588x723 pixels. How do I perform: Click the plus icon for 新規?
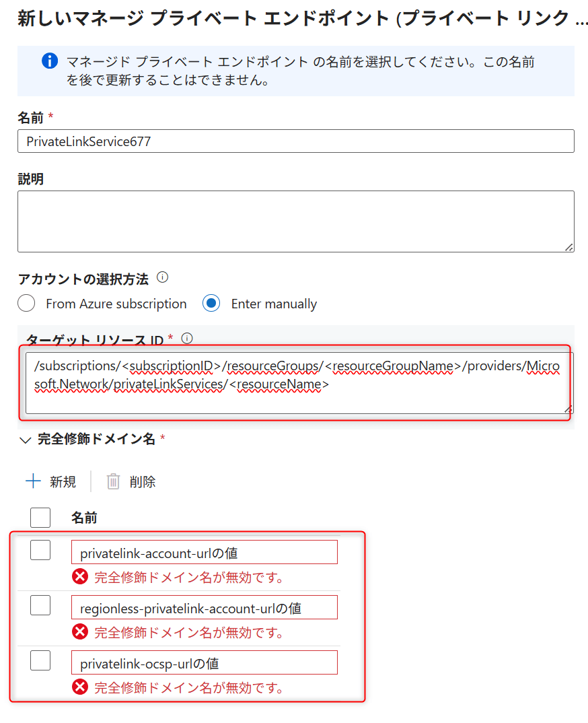tap(33, 481)
